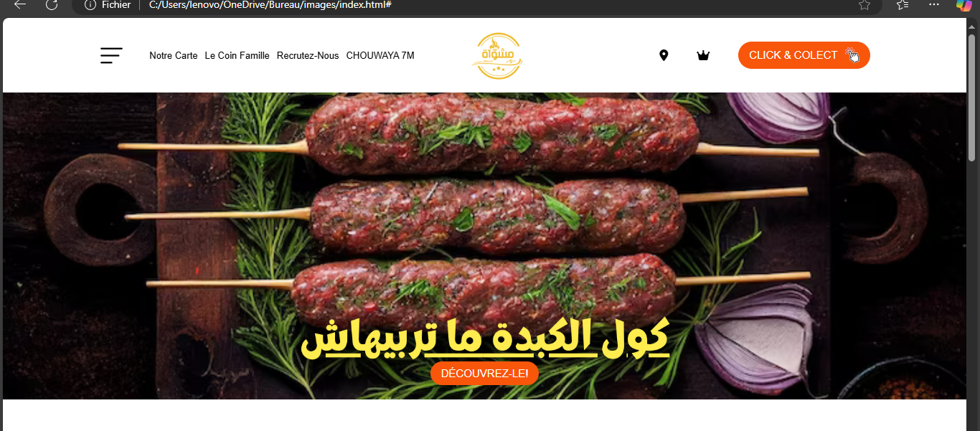
Task: Click the crown icon in header
Action: (x=703, y=55)
